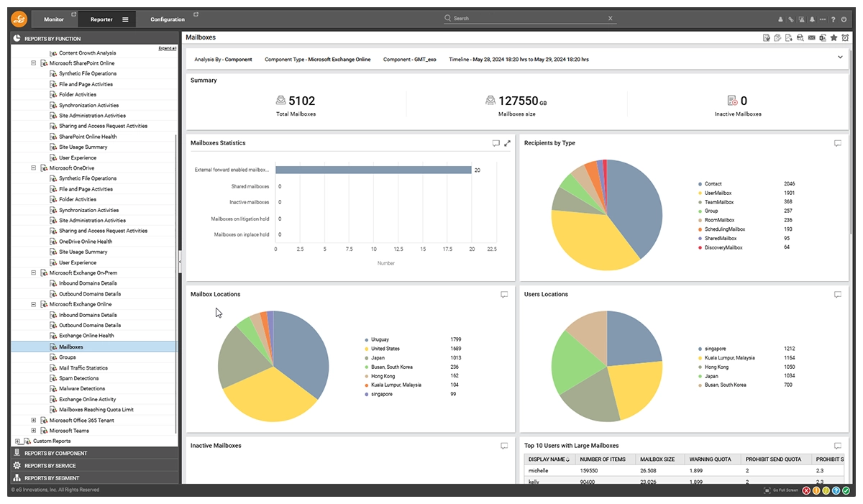This screenshot has height=504, width=863.
Task: Click the External forward enabled mailbox bar
Action: click(373, 170)
